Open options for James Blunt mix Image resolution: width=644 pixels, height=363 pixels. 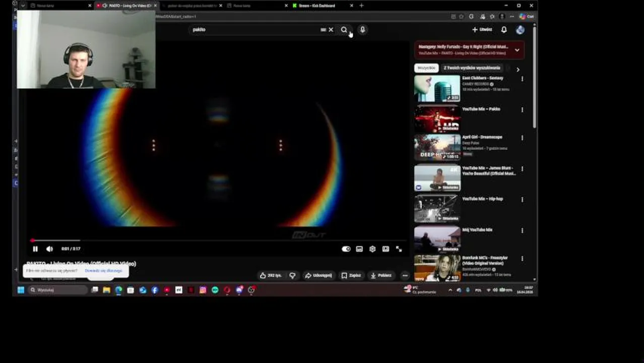click(x=522, y=169)
